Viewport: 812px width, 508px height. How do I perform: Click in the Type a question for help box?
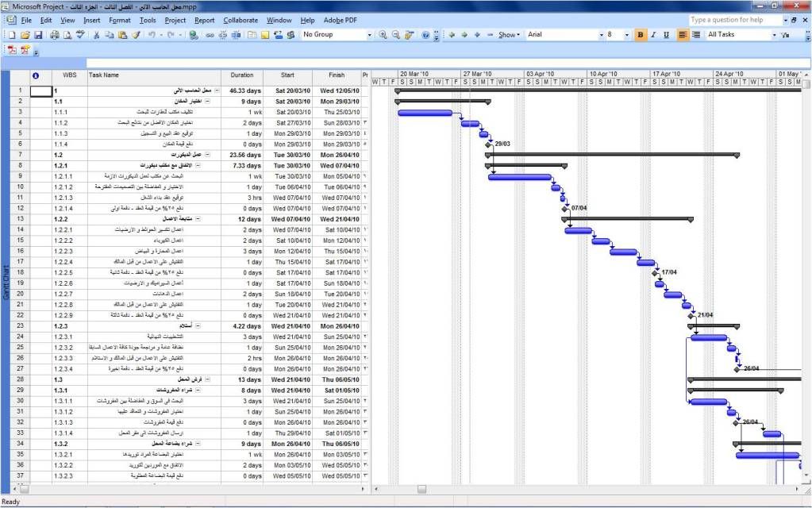point(734,20)
